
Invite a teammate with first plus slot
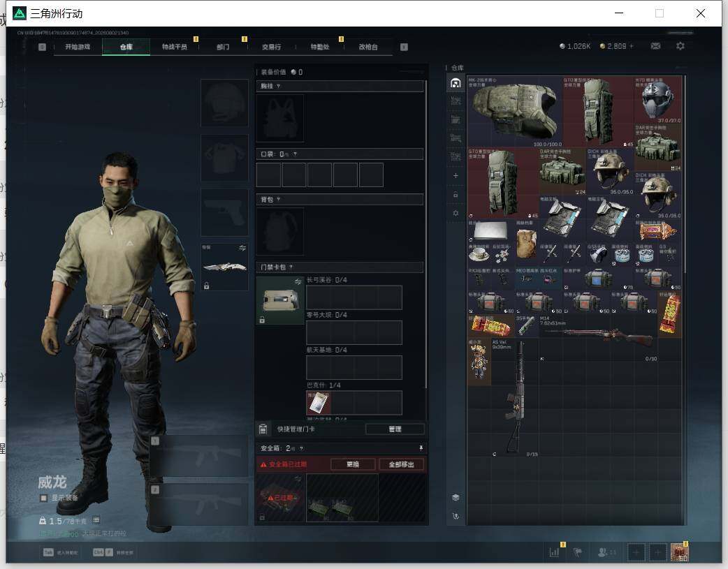click(636, 552)
